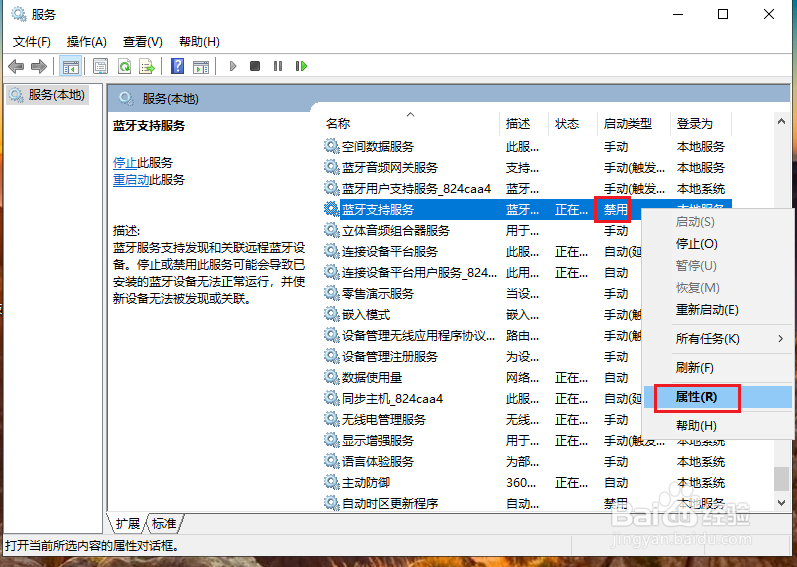This screenshot has height=567, width=797.
Task: Click the Forward arrow toolbar icon
Action: click(39, 66)
